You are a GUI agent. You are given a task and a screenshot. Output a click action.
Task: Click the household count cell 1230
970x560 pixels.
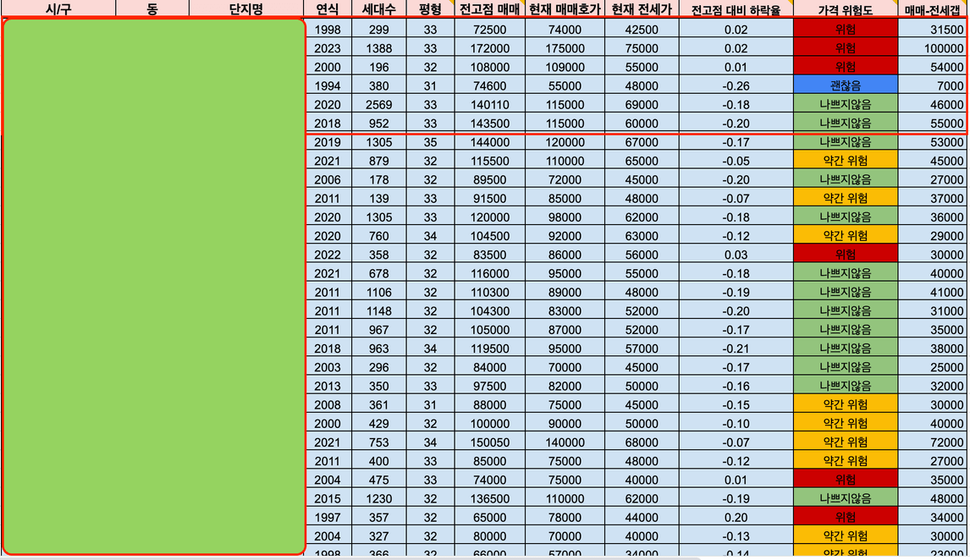coord(378,498)
